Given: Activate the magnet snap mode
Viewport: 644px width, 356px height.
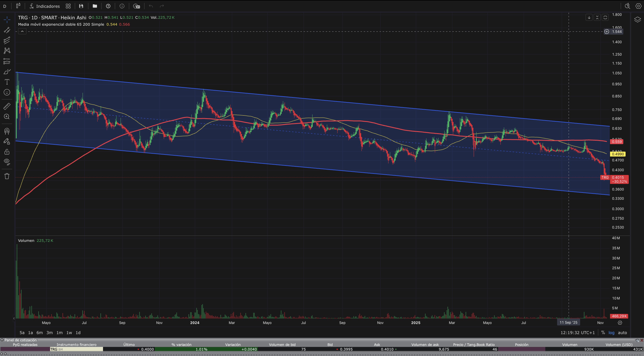Looking at the screenshot, I should click(7, 131).
